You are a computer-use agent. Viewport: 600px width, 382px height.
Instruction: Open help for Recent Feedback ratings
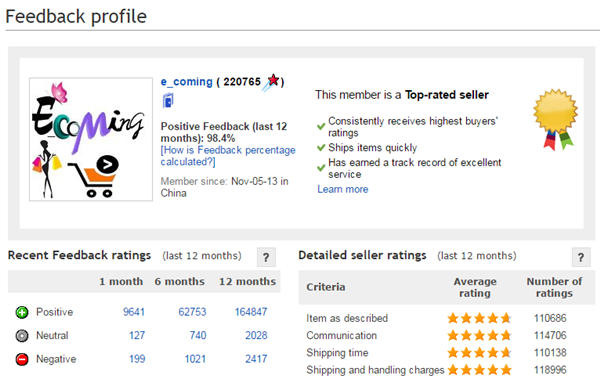pyautogui.click(x=266, y=257)
